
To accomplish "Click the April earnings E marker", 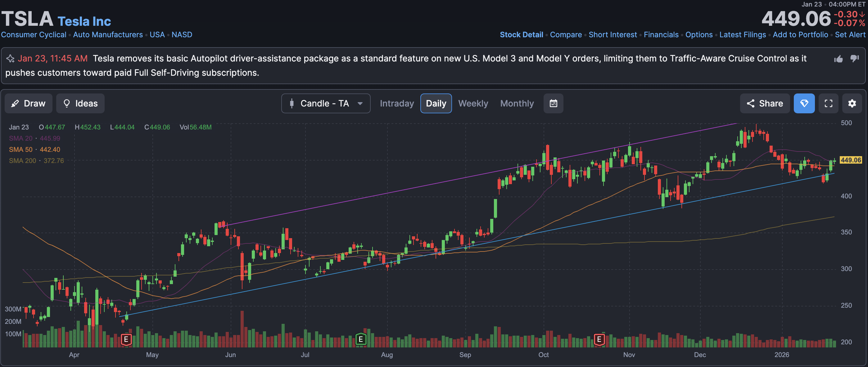I will pos(126,339).
